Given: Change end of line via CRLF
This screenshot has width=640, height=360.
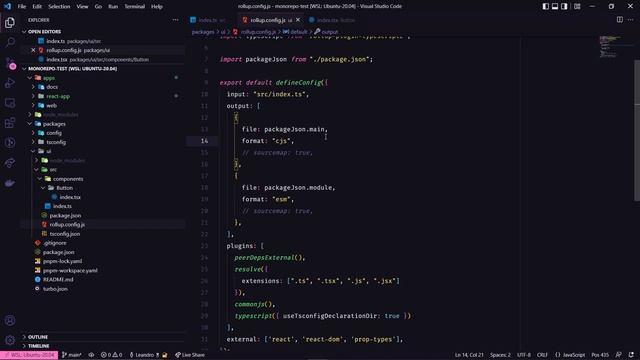Looking at the screenshot, I should point(542,355).
